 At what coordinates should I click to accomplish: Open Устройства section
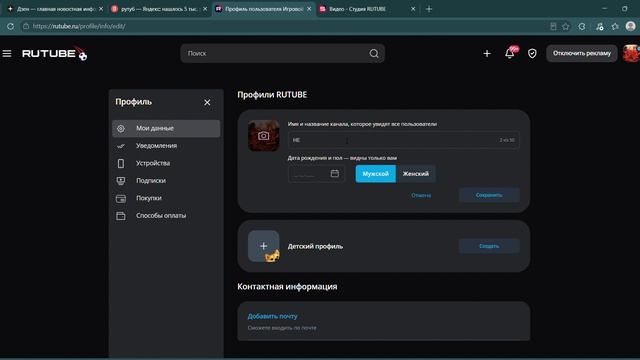pos(166,163)
